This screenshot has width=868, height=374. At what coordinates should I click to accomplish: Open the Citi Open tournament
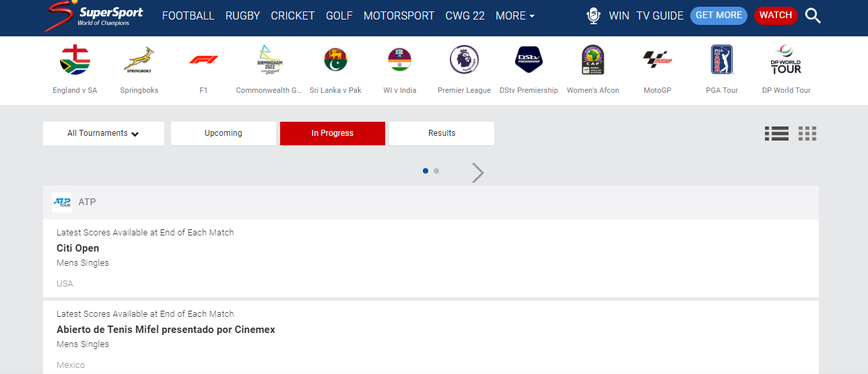[78, 248]
